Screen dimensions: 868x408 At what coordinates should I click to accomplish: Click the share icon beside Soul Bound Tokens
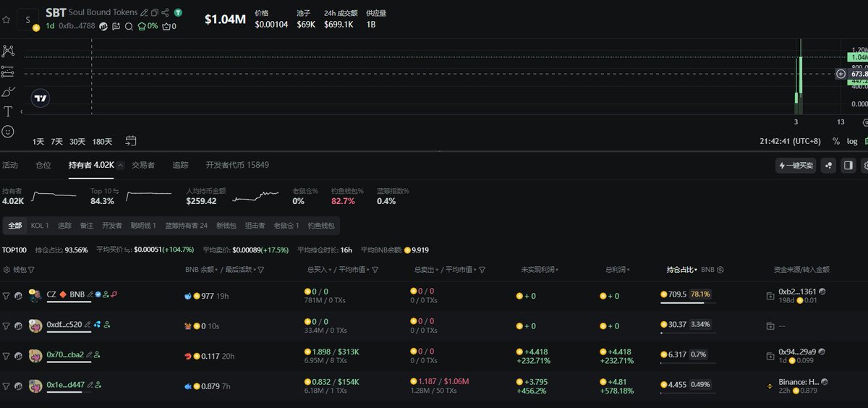tap(166, 13)
